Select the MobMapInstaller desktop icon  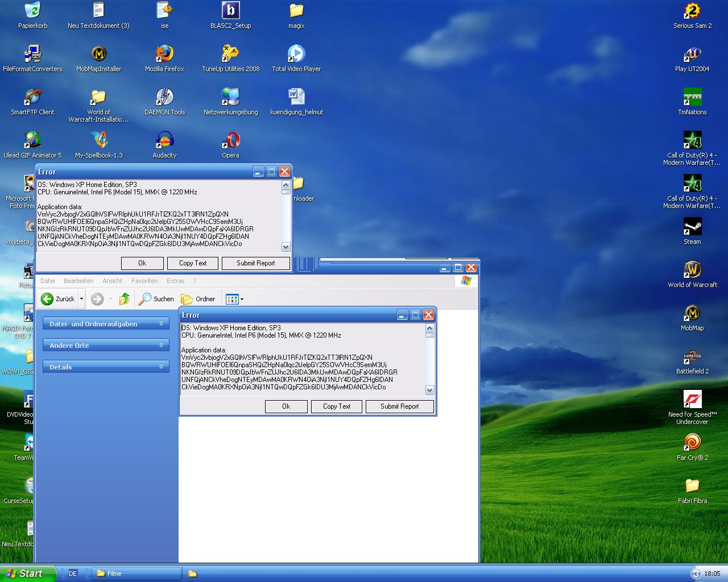(x=99, y=59)
